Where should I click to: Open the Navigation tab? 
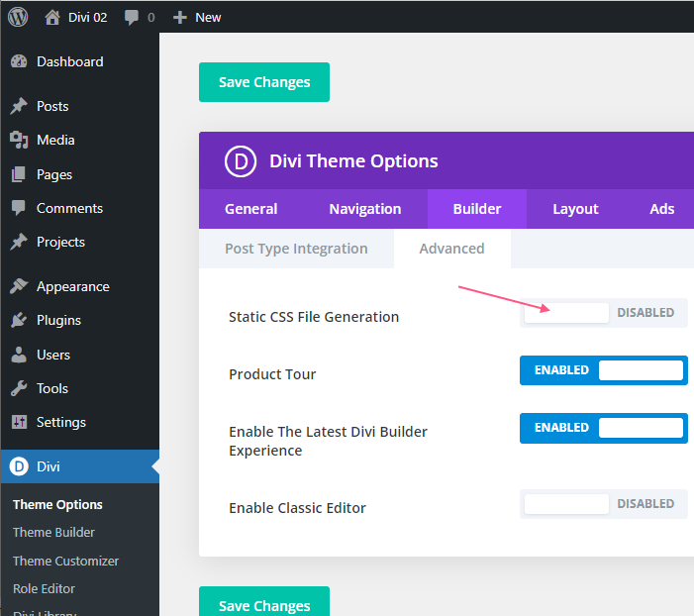point(365,209)
